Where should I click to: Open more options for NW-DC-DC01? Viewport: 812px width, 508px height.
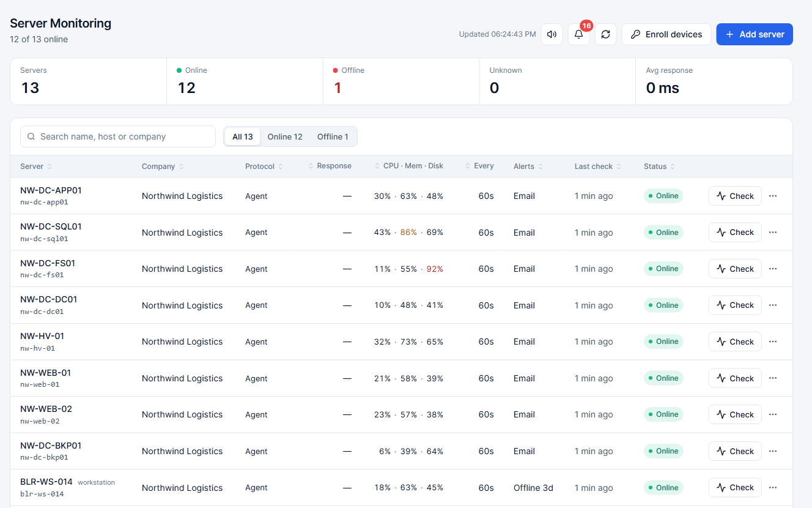pos(773,305)
